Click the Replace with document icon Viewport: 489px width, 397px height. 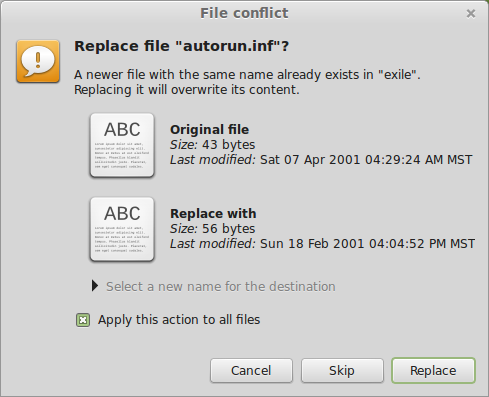[122, 229]
